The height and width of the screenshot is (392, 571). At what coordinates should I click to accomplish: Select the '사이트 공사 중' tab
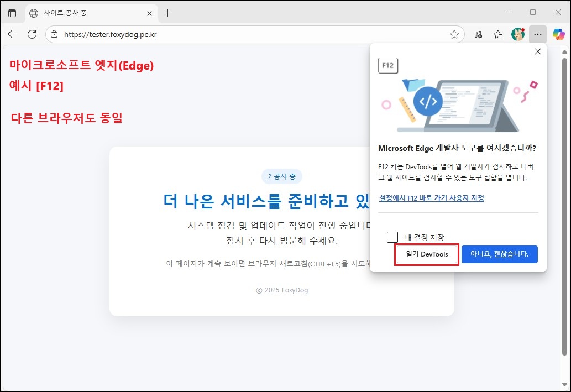click(92, 13)
